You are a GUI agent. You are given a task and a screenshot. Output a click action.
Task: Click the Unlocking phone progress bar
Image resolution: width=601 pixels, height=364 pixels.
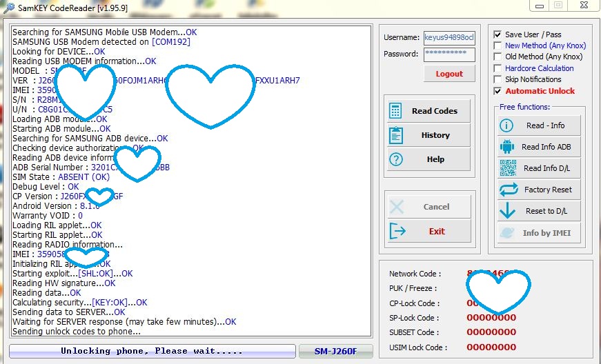152,351
